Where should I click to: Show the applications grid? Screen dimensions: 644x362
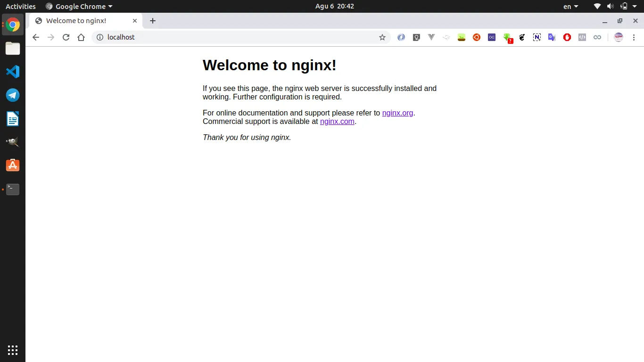[x=13, y=350]
